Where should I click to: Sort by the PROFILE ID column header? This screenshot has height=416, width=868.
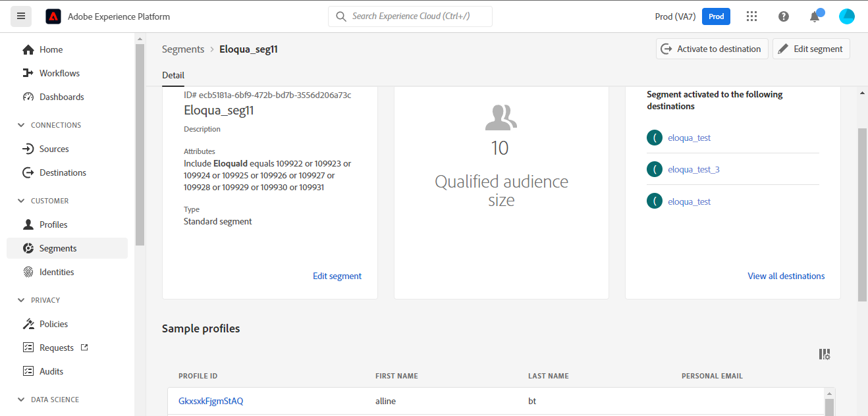(198, 376)
